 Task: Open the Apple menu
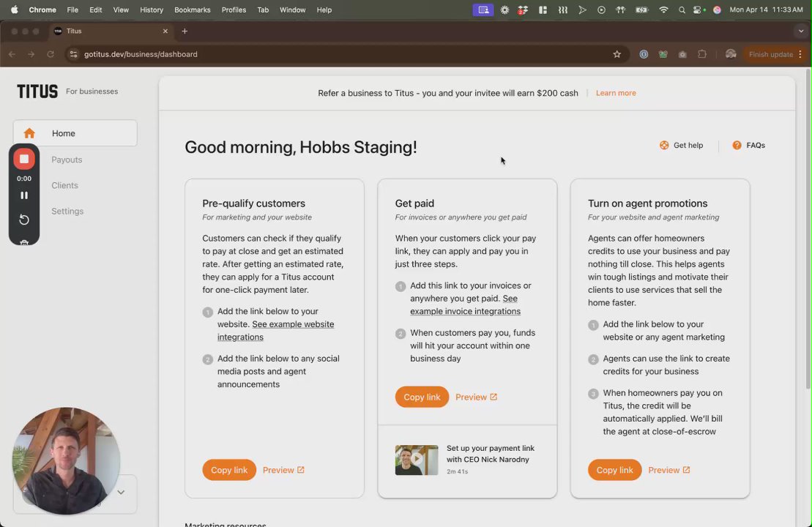click(x=14, y=10)
